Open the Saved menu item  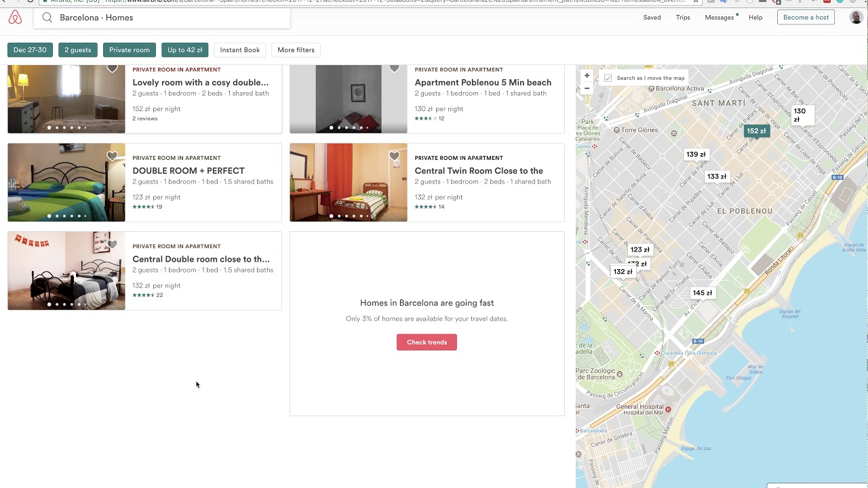coord(652,18)
